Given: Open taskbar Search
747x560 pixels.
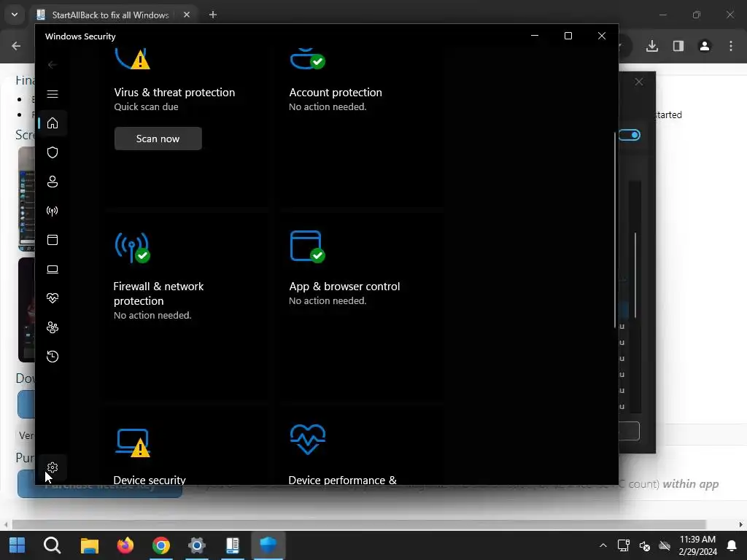Looking at the screenshot, I should pos(53,545).
